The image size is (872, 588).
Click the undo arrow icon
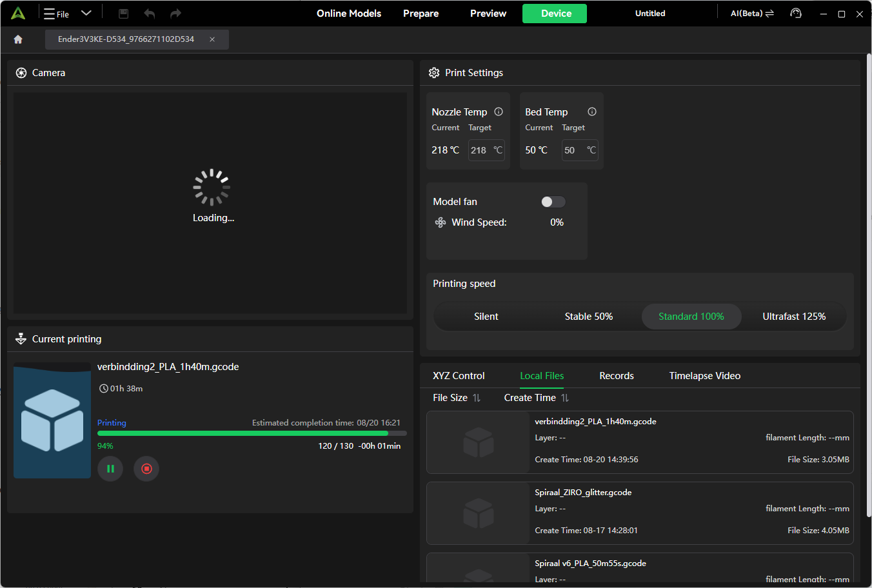click(150, 14)
